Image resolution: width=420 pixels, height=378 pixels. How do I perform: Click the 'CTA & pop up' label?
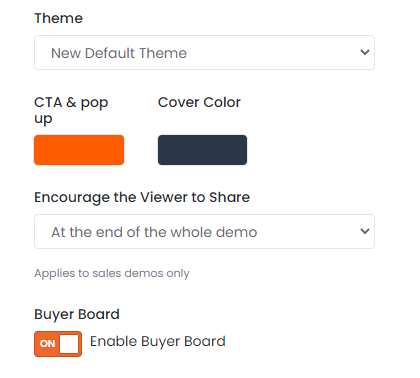(71, 110)
